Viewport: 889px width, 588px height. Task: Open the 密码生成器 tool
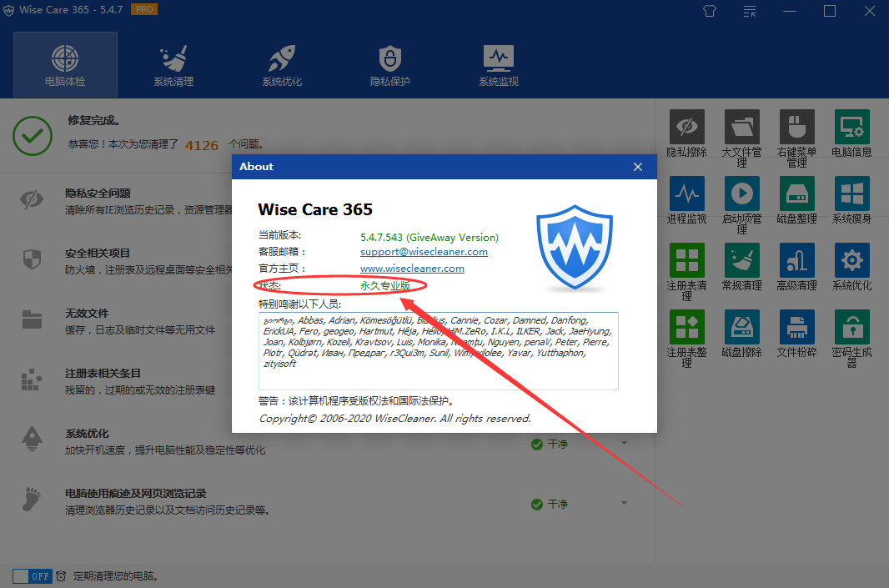pos(851,339)
